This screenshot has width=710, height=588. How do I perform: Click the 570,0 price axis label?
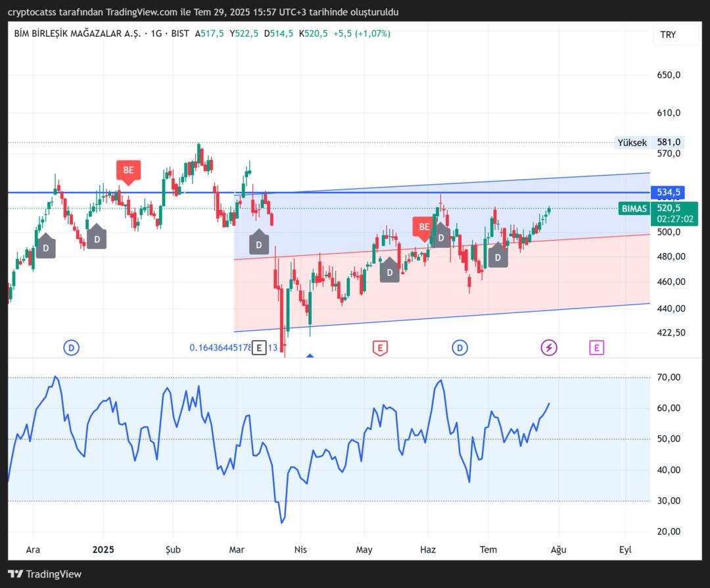(x=669, y=153)
